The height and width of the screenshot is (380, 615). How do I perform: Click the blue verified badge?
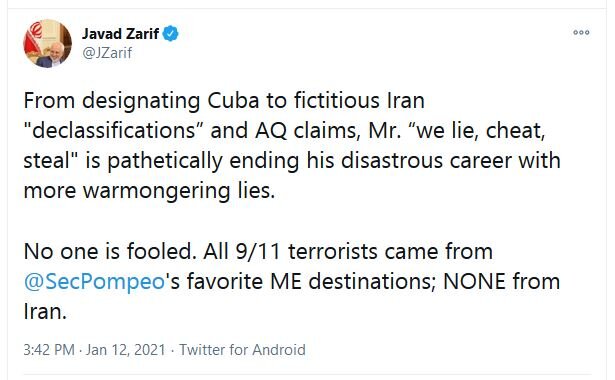(171, 34)
